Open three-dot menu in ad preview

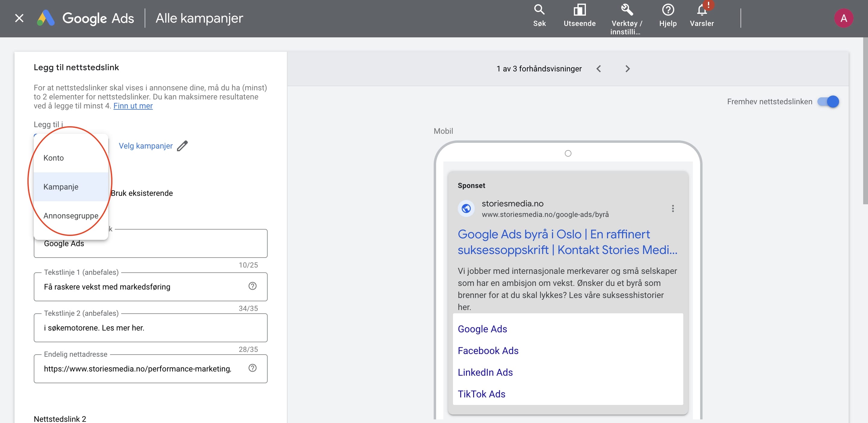pyautogui.click(x=673, y=208)
